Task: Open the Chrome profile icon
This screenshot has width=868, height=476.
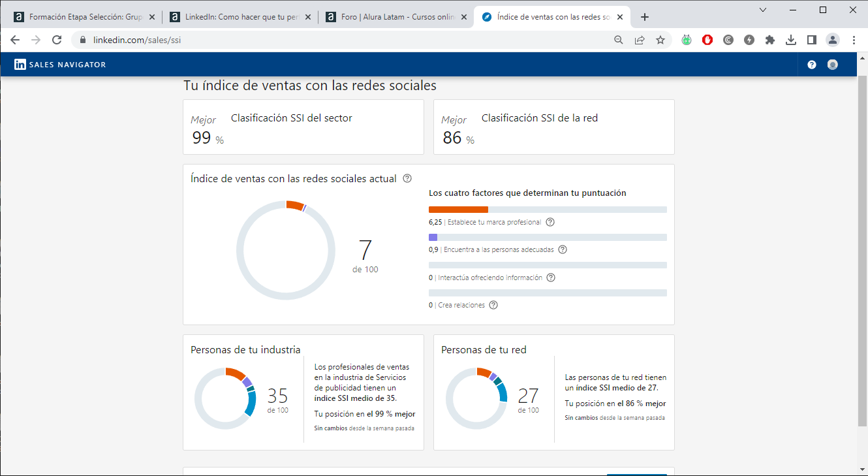Action: (833, 40)
